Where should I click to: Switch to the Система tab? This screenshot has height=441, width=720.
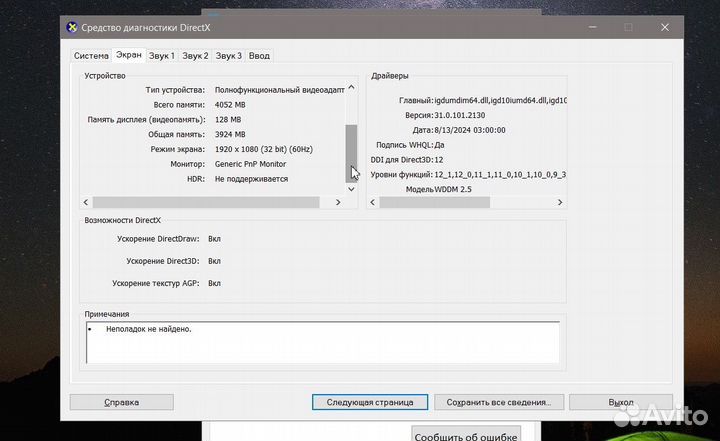tap(91, 56)
